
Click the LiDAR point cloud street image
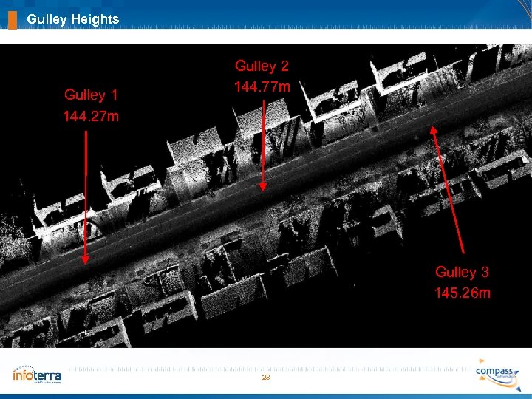pos(266,196)
